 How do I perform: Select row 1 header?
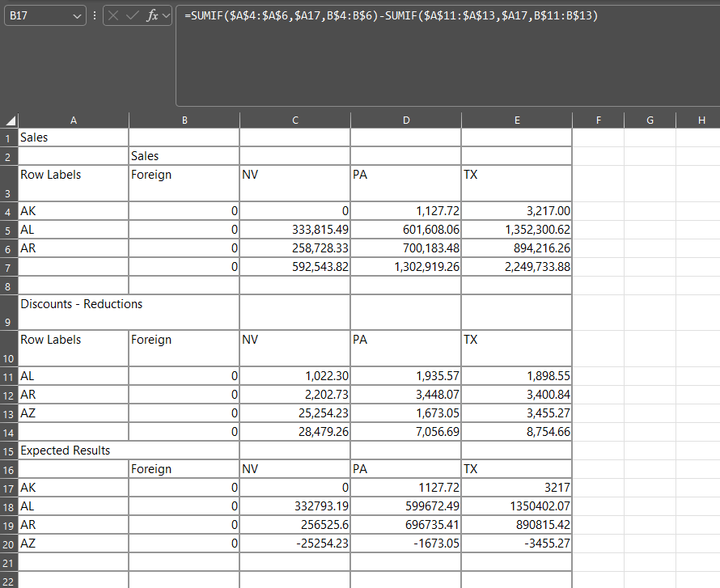tap(8, 137)
